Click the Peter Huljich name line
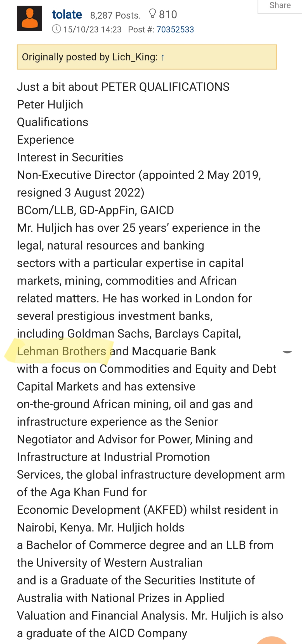The width and height of the screenshot is (302, 644). [50, 105]
